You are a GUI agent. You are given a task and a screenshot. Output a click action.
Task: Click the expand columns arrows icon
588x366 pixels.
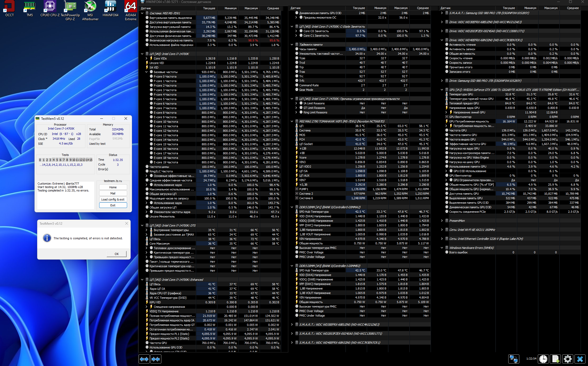[x=144, y=359]
